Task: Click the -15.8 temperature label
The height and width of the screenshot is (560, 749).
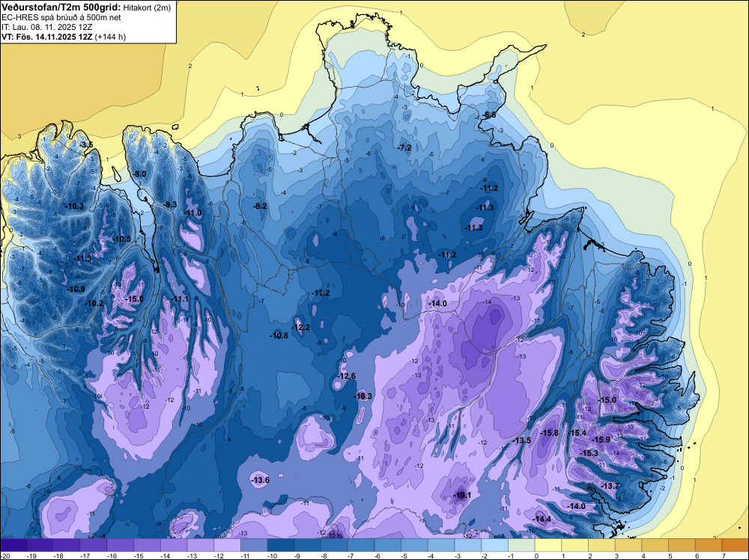Action: (x=549, y=433)
